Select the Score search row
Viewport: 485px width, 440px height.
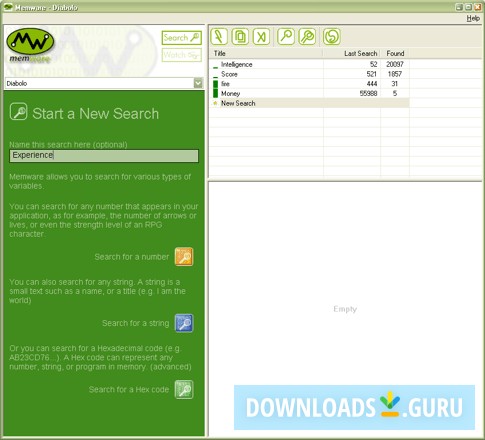coord(310,74)
